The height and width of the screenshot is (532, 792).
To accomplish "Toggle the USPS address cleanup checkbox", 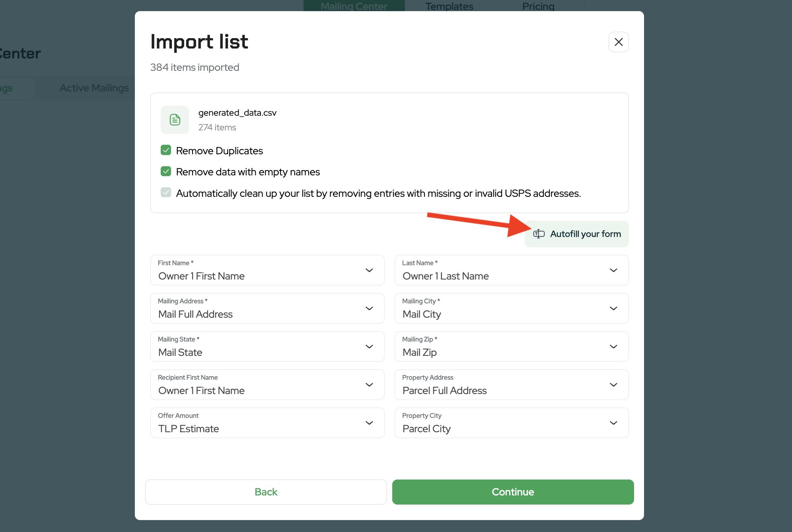I will [166, 193].
